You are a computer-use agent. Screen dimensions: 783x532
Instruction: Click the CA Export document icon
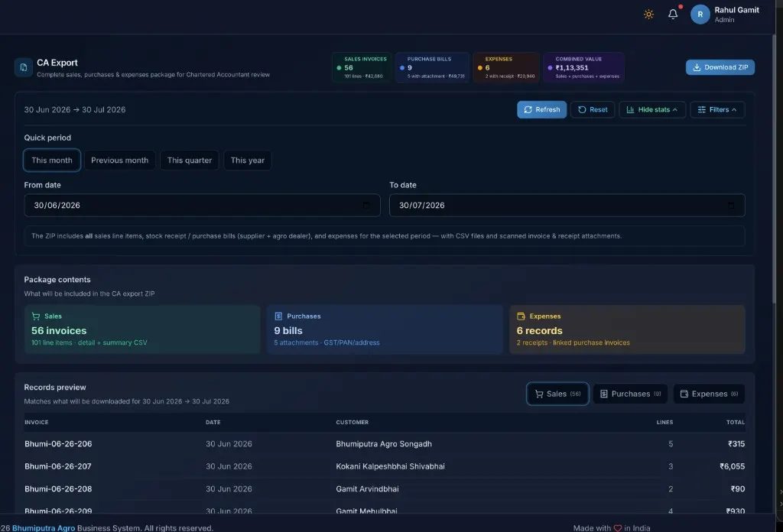pos(24,67)
